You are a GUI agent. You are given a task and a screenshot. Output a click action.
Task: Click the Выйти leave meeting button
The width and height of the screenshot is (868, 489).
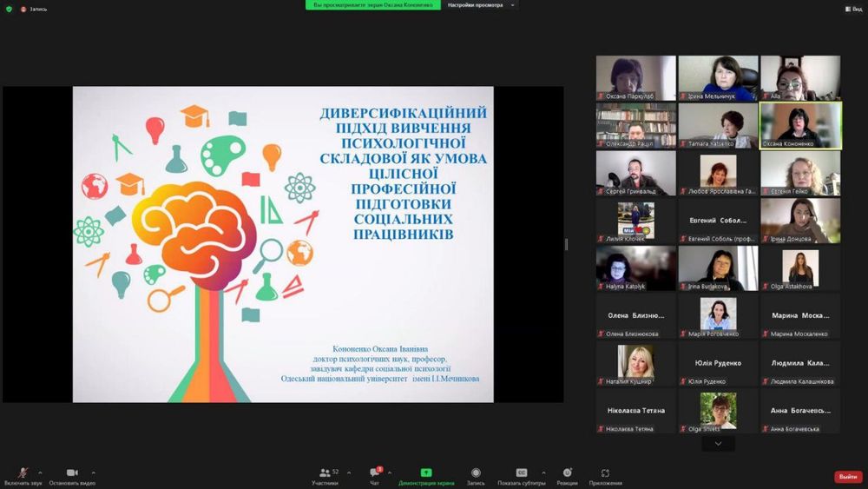tap(848, 477)
